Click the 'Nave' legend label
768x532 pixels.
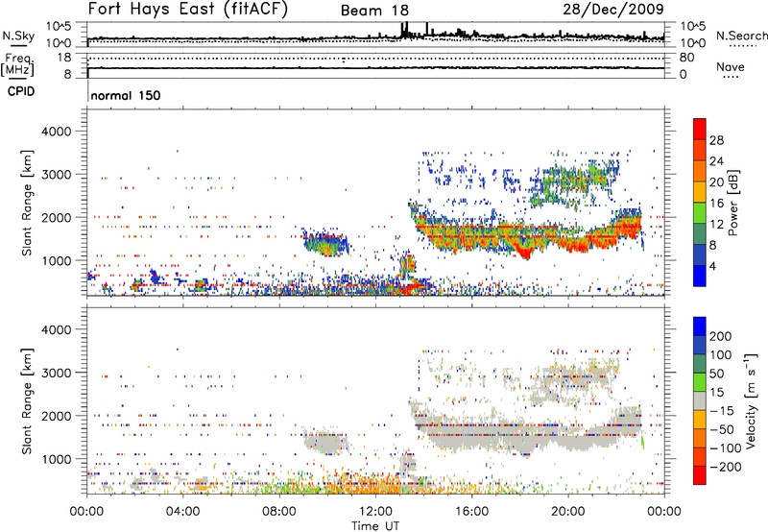[x=731, y=66]
